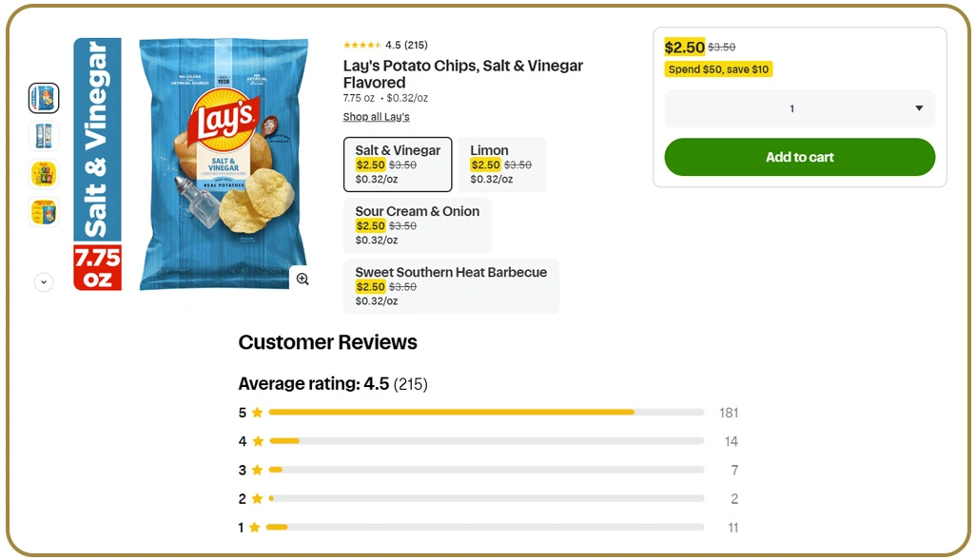Switch to Sweet Southern Heat Barbecue flavor

451,286
